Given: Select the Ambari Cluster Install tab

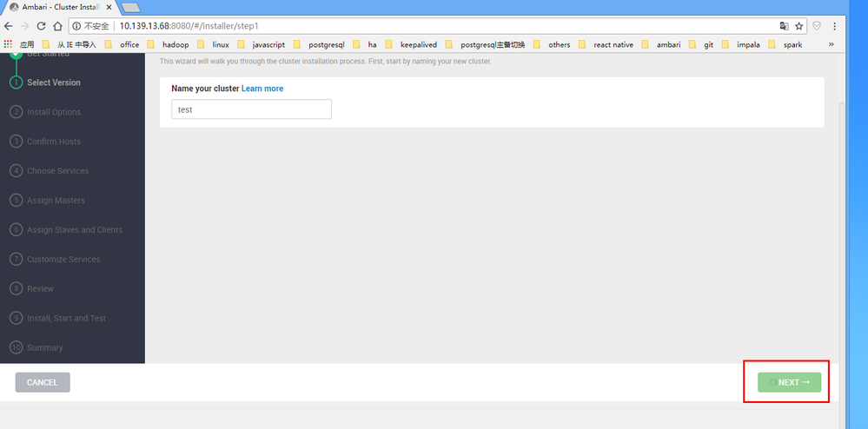Looking at the screenshot, I should coord(58,8).
